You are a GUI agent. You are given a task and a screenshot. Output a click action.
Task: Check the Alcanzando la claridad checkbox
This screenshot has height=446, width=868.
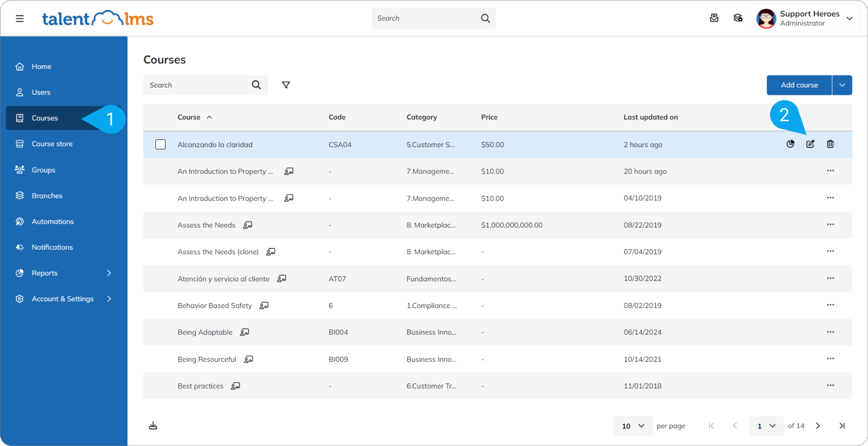click(161, 144)
